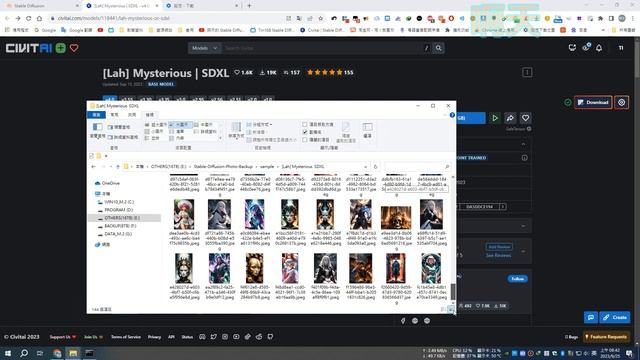Click the Explorer vertical scrollbar thumb
640x360 pixels.
coord(453,291)
